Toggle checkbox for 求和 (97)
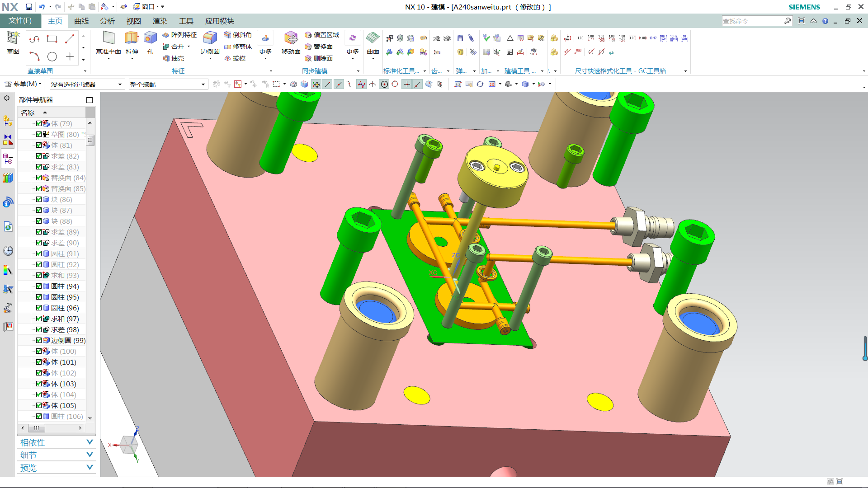Image resolution: width=868 pixels, height=488 pixels. [x=39, y=319]
